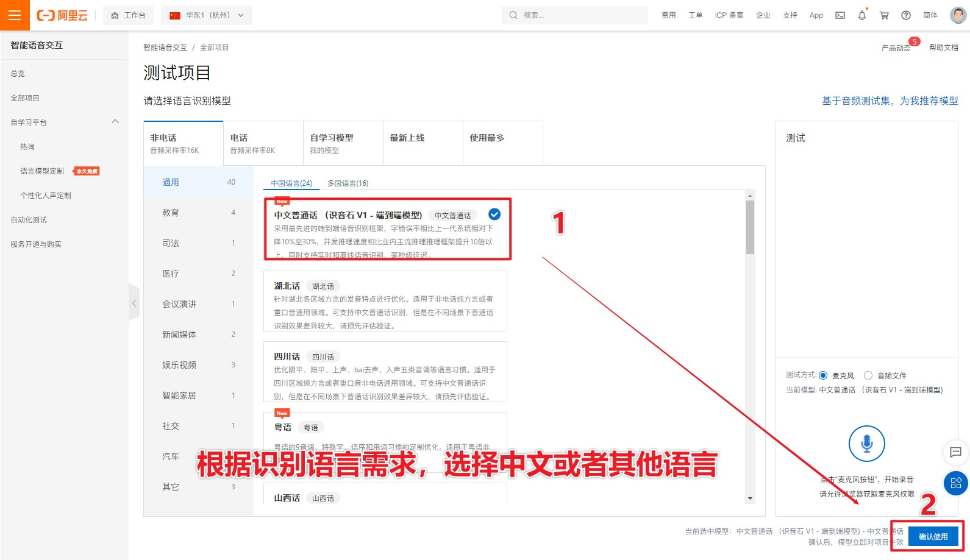Click the Alibaba Cloud logo
This screenshot has width=970, height=560.
pyautogui.click(x=62, y=15)
